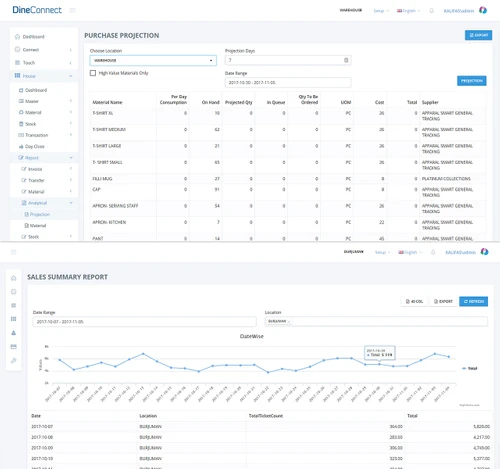Collapse the House menu chevron

(x=71, y=76)
